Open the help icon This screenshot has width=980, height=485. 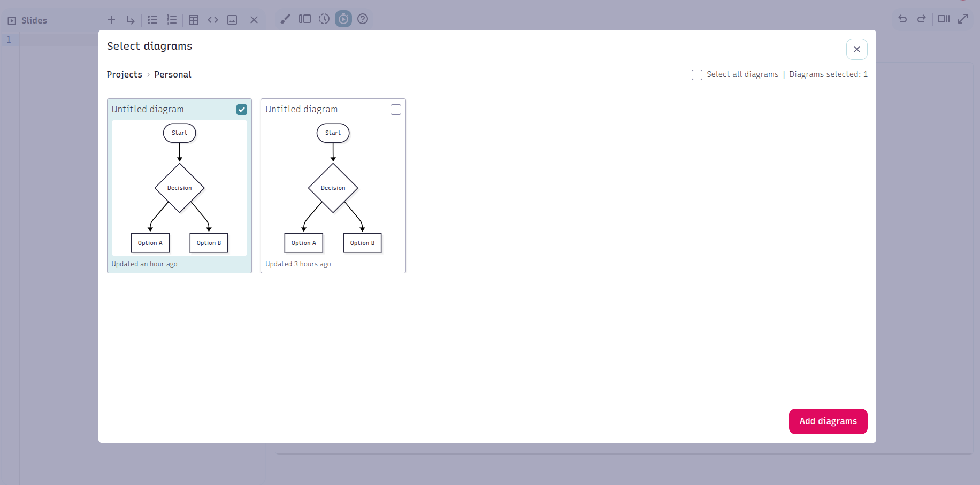pyautogui.click(x=363, y=19)
